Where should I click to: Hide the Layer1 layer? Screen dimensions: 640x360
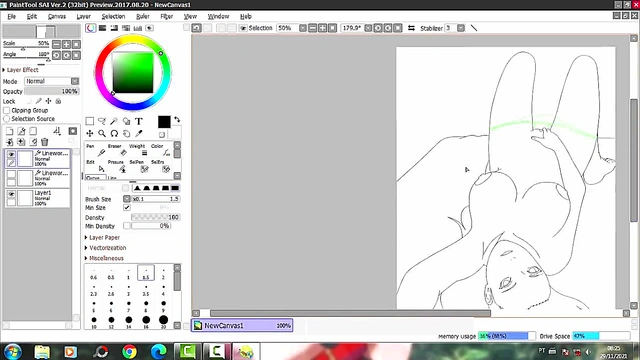(11, 194)
